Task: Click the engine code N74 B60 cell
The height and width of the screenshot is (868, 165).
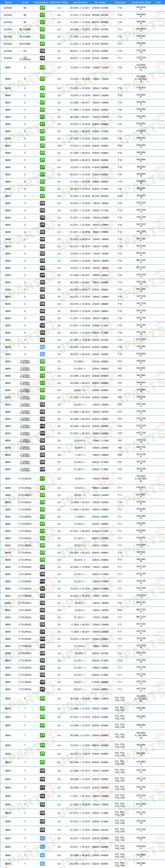Action: pos(141,762)
